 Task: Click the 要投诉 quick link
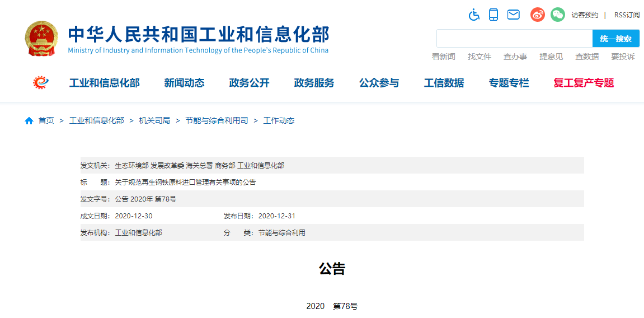623,57
